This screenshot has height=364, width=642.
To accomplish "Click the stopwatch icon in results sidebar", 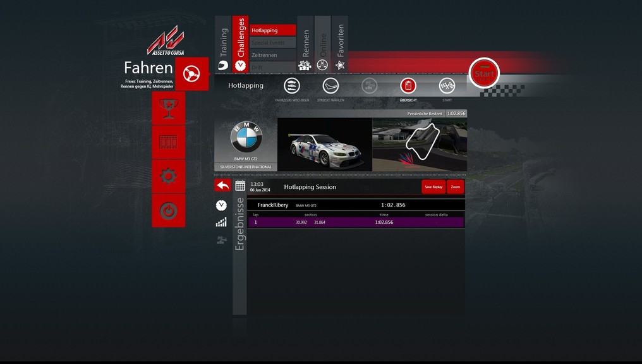I will [221, 205].
